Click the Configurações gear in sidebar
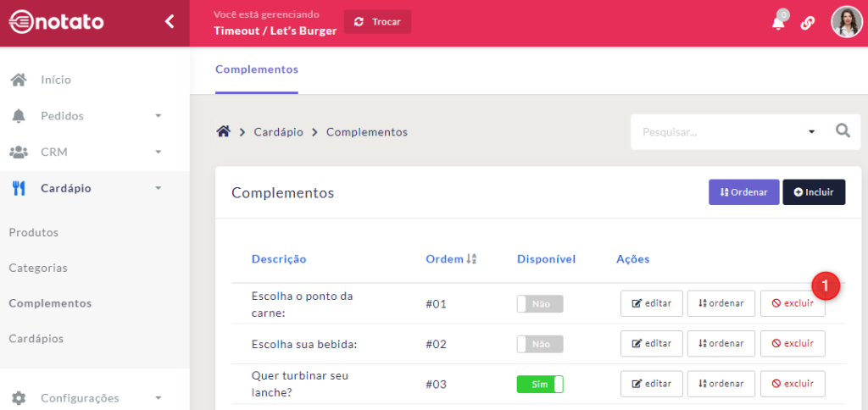 tap(19, 398)
